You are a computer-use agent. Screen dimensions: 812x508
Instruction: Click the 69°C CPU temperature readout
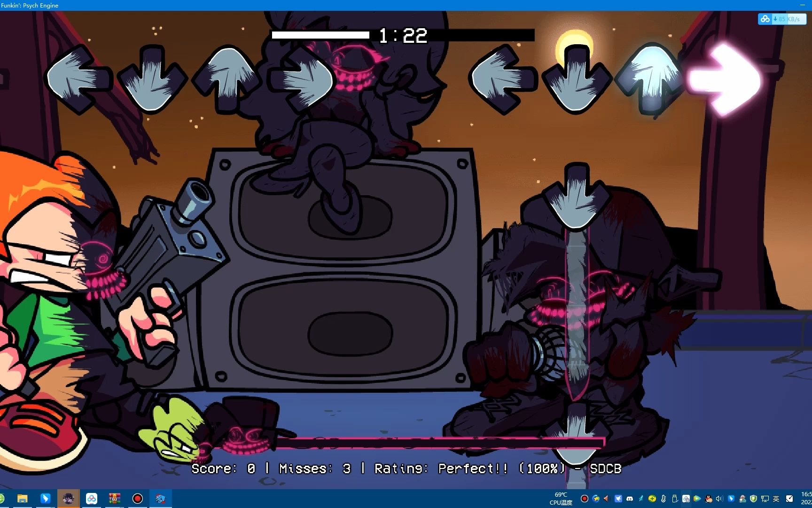coord(561,499)
